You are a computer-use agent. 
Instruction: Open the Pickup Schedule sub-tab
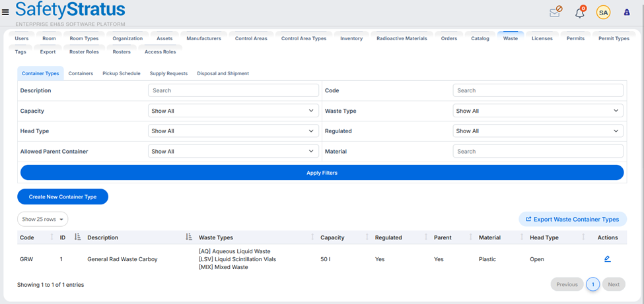click(x=122, y=73)
